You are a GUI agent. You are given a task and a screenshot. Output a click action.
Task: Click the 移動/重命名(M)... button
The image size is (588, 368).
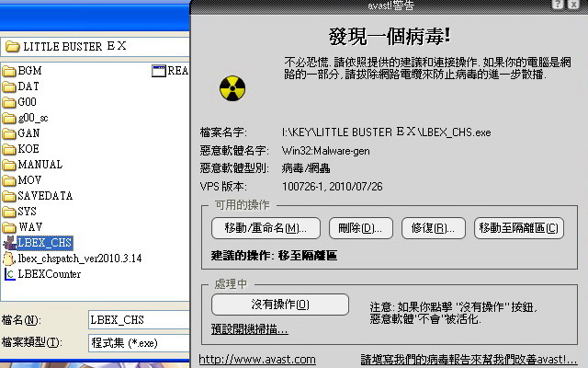(266, 228)
